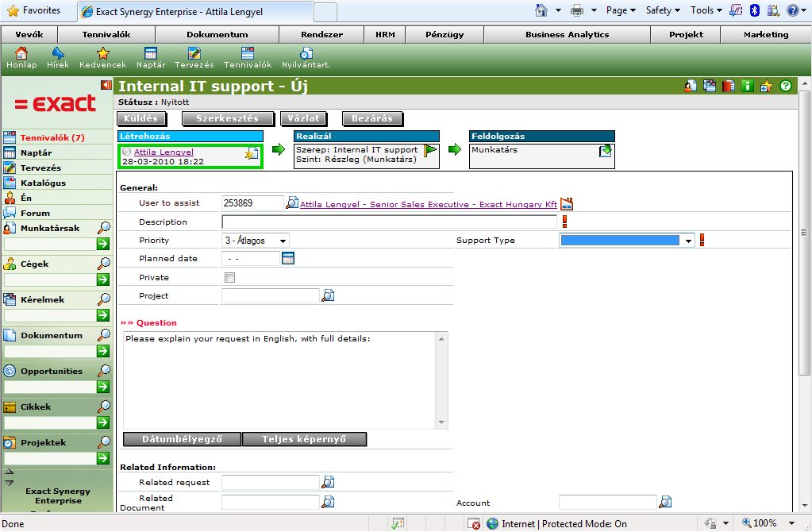The image size is (812, 532).
Task: Open browser Tools menu dropdown
Action: pyautogui.click(x=706, y=10)
